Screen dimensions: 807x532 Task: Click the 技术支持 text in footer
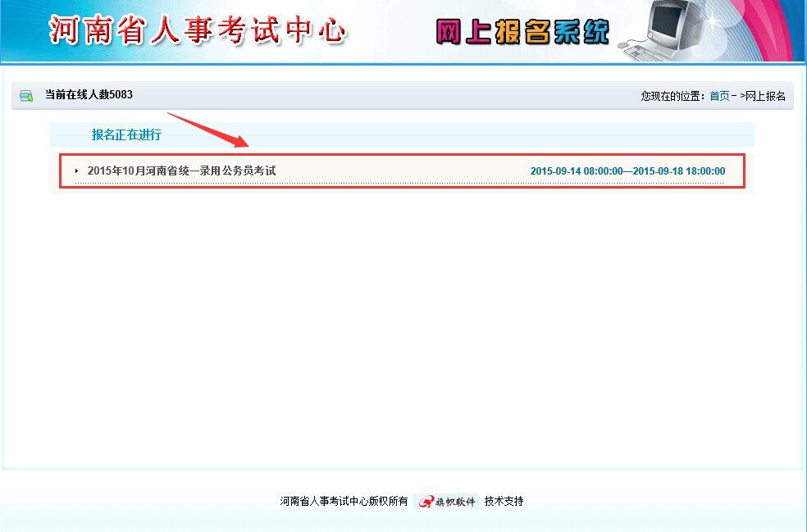point(504,502)
